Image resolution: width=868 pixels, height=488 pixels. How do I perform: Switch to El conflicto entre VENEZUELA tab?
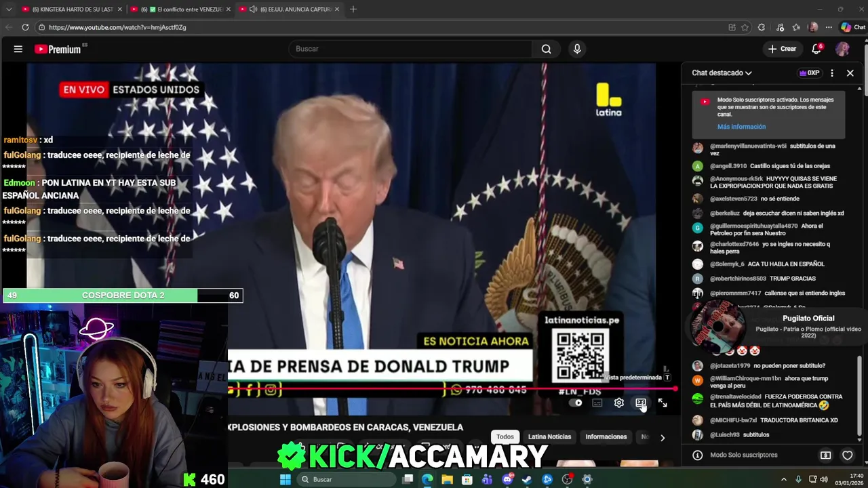click(180, 9)
